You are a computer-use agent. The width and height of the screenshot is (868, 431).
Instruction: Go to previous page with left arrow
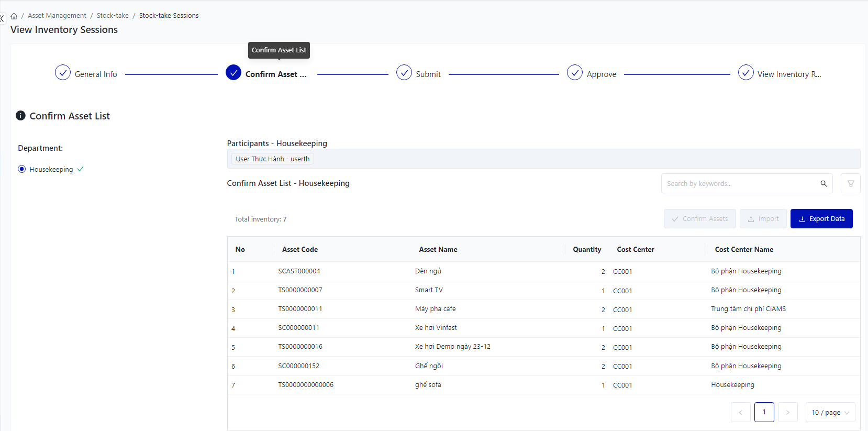pos(740,412)
